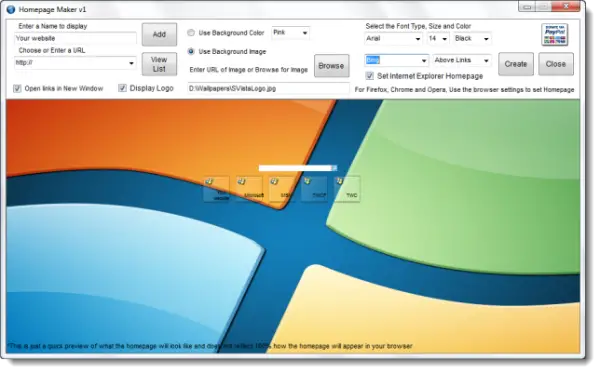Expand the Arial font type dropdown
This screenshot has width=600, height=373.
click(393, 39)
